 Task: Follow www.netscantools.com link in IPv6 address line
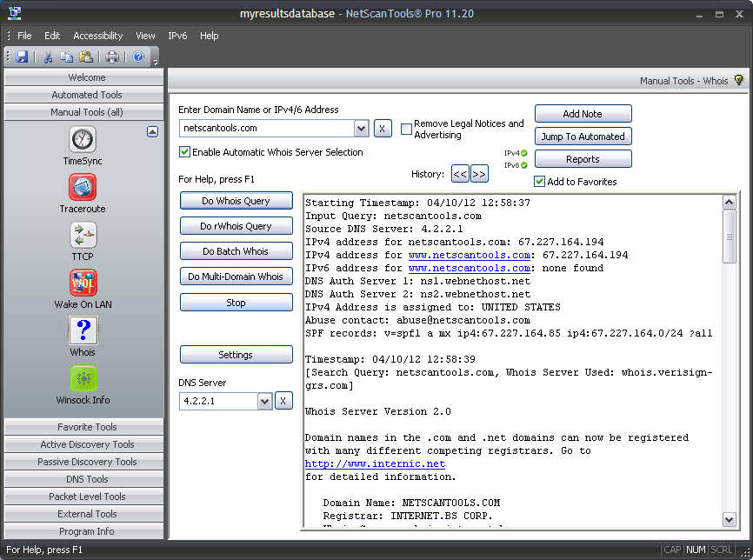(x=470, y=268)
